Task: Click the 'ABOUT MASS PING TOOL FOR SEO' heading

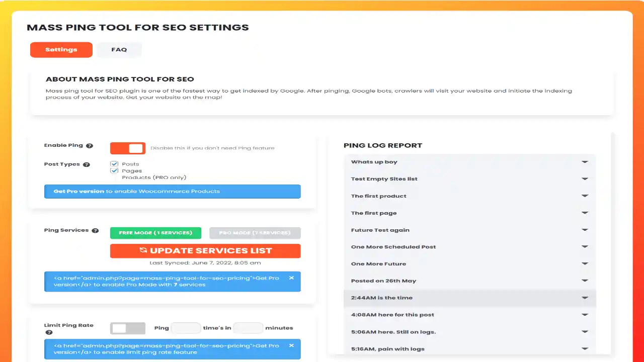Action: point(120,79)
